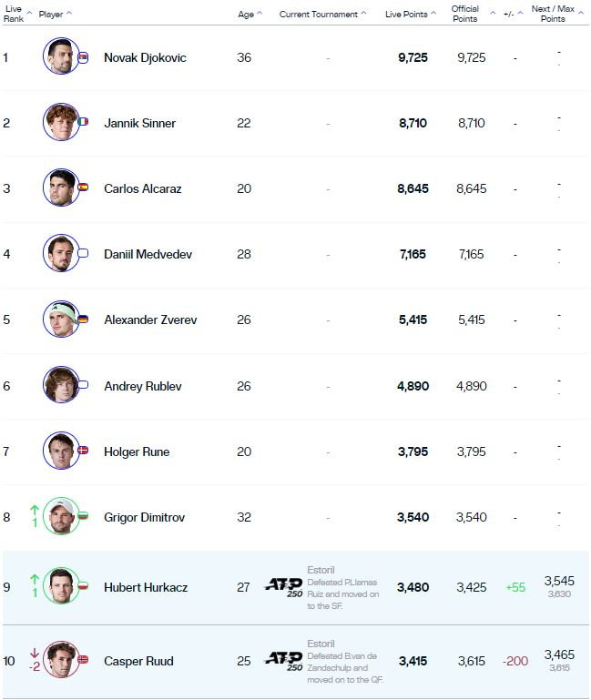Image resolution: width=591 pixels, height=700 pixels.
Task: Open Novak Djokovic's player profile link
Action: (145, 57)
